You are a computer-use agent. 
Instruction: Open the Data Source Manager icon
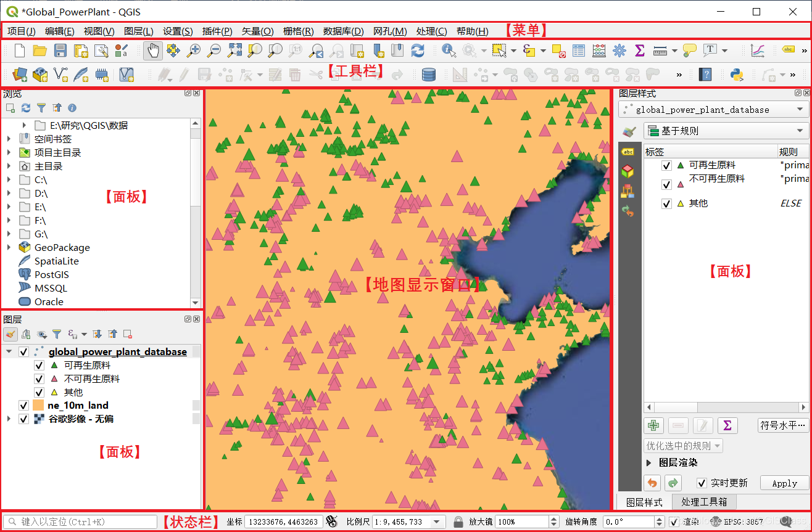click(20, 75)
